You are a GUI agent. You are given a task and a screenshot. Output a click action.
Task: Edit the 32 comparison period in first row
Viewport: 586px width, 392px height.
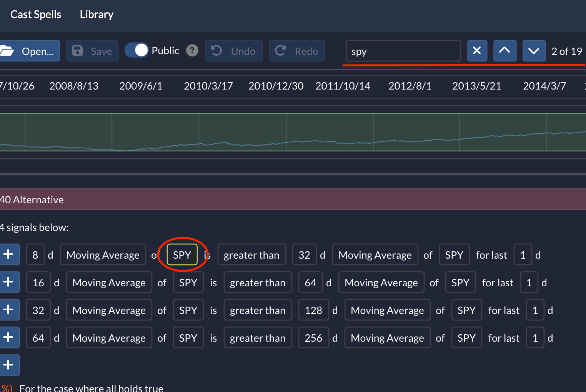tap(305, 254)
